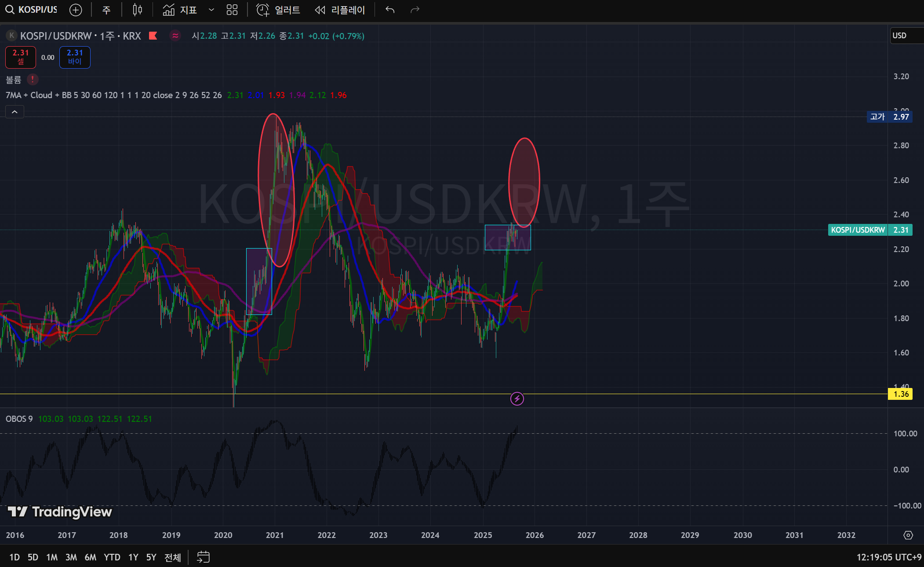Click the add symbol plus icon

pyautogui.click(x=76, y=10)
